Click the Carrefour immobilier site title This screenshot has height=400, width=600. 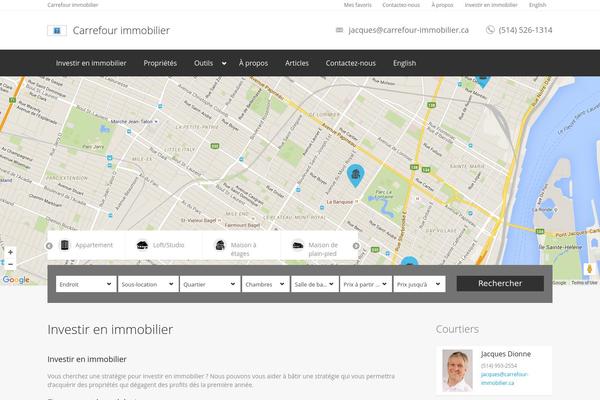pos(121,30)
